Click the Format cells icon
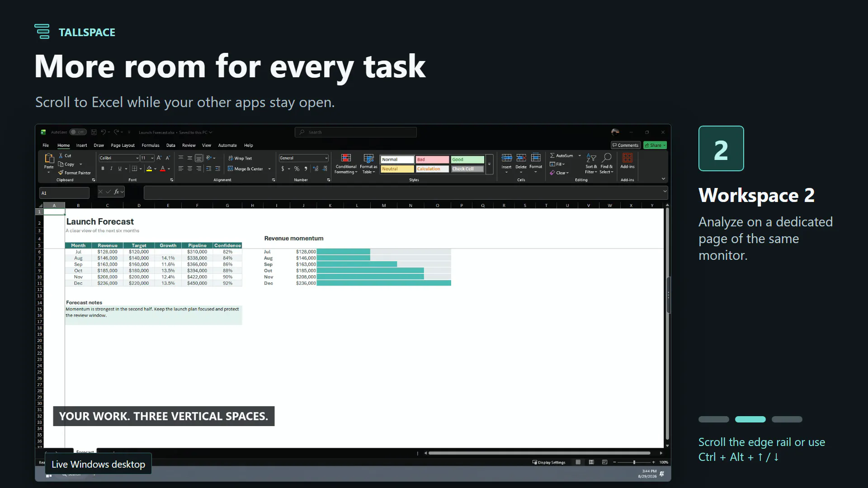 tap(536, 158)
